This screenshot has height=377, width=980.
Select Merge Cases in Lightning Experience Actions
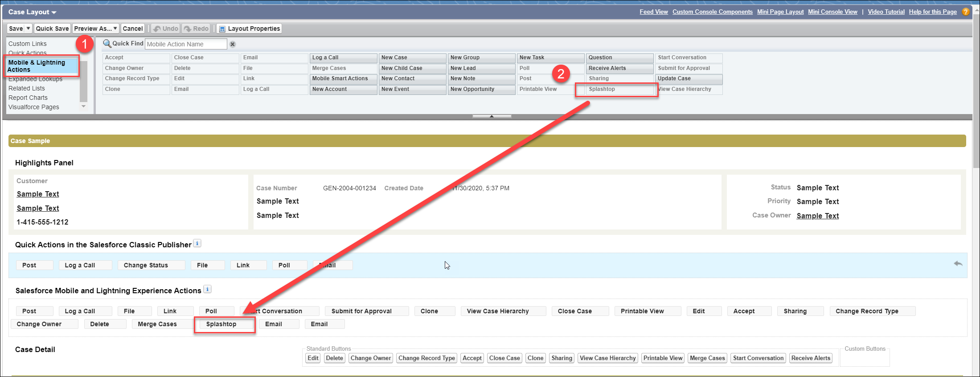click(x=162, y=324)
